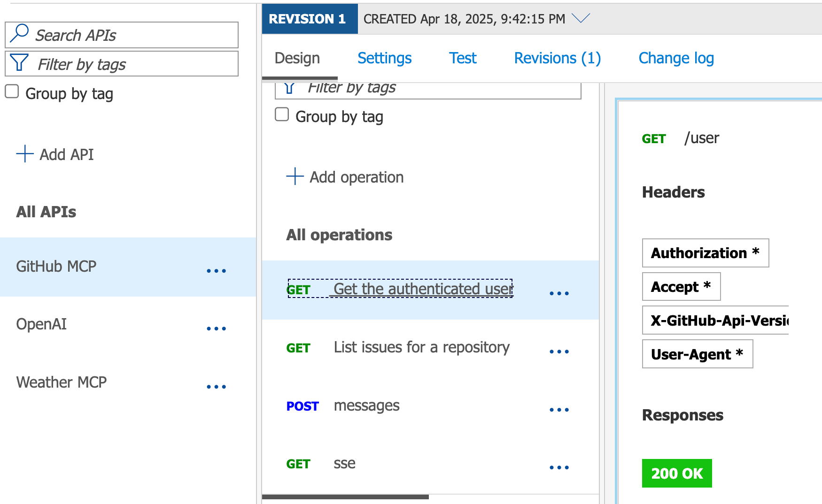This screenshot has width=822, height=504.
Task: Select the Weather MCP API
Action: click(128, 382)
